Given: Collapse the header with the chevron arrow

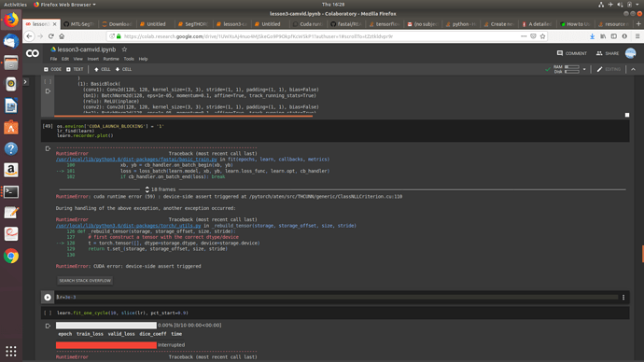Looking at the screenshot, I should [x=634, y=69].
